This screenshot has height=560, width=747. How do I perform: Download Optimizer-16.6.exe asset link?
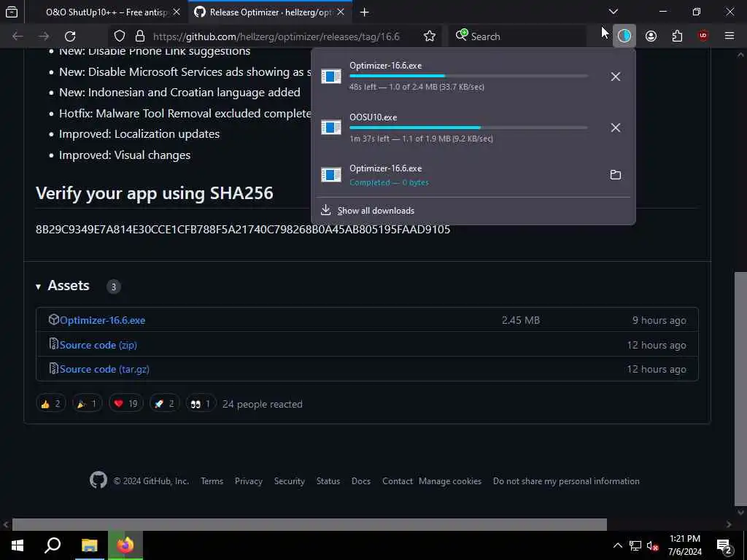[102, 320]
